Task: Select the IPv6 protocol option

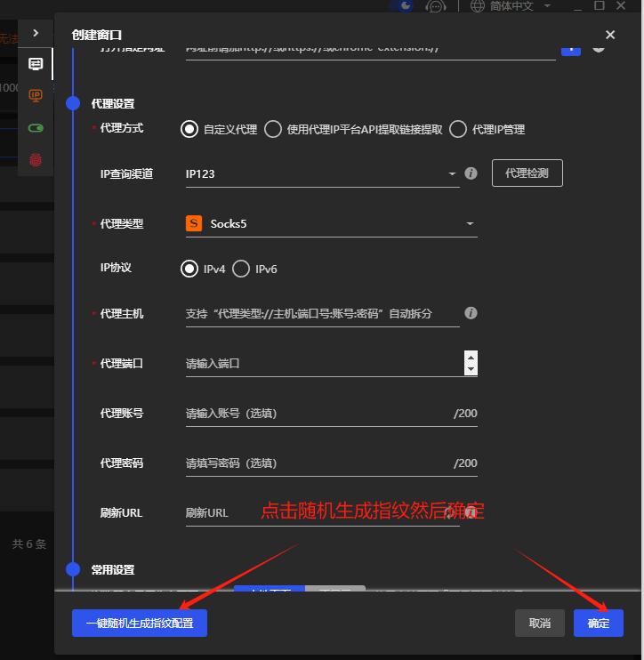Action: point(241,269)
